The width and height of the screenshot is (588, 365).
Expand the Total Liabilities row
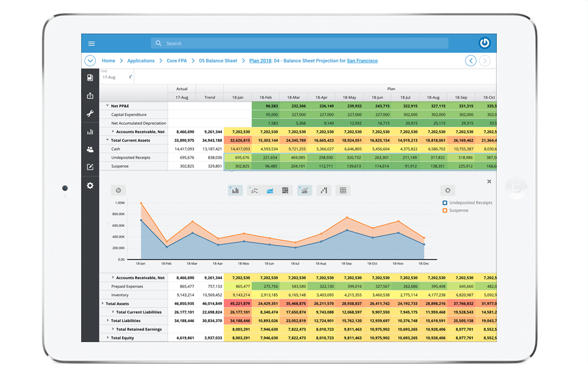(108, 320)
